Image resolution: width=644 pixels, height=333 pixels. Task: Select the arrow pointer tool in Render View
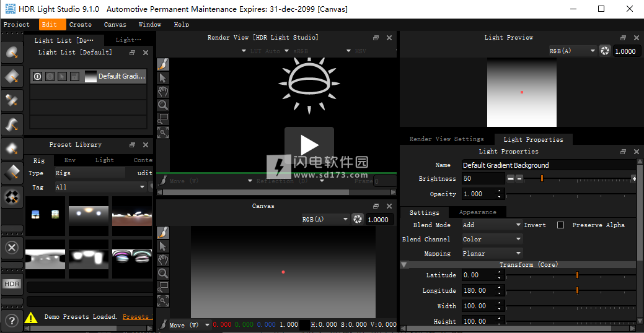coord(163,78)
